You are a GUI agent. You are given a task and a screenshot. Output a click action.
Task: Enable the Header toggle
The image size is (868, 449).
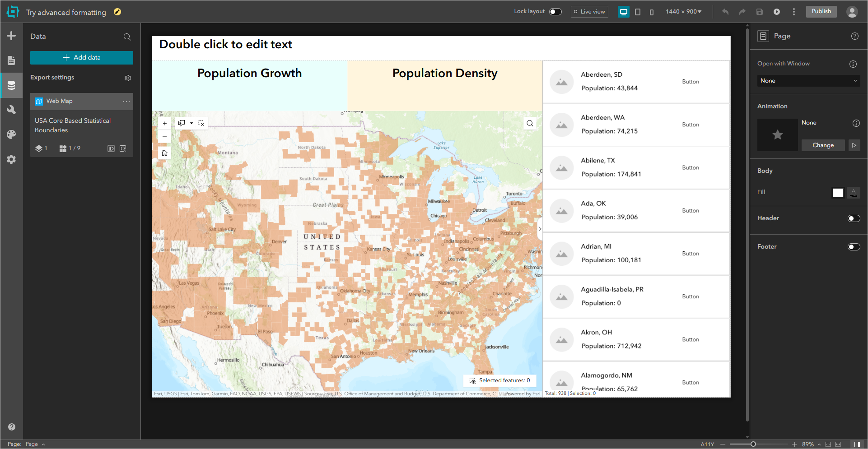coord(854,218)
